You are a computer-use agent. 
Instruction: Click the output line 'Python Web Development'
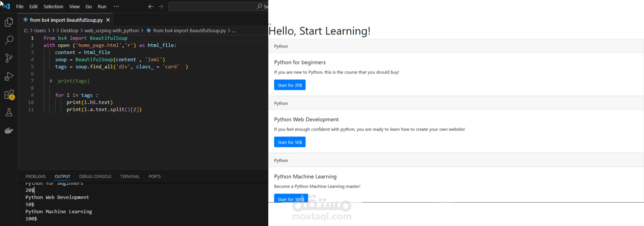tap(57, 197)
